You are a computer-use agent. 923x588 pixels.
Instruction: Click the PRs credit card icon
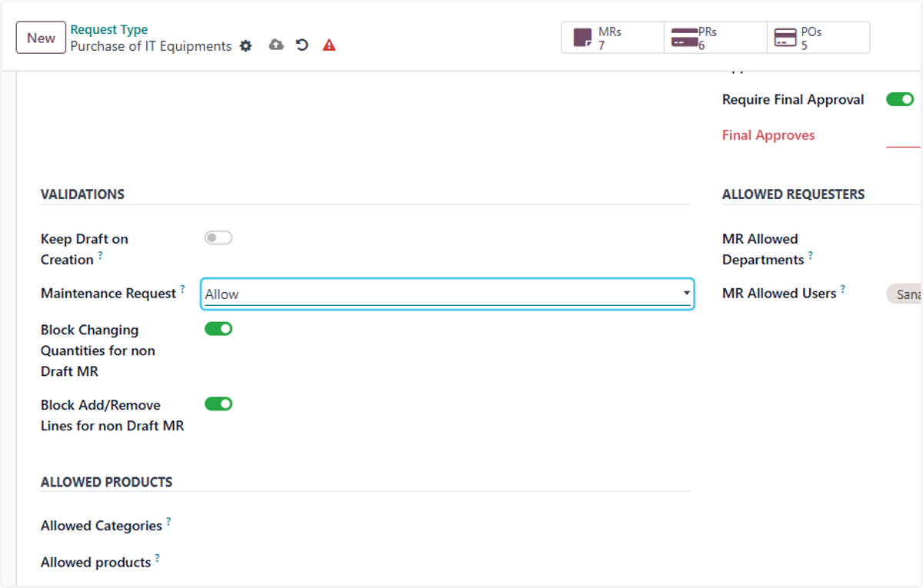tap(685, 37)
